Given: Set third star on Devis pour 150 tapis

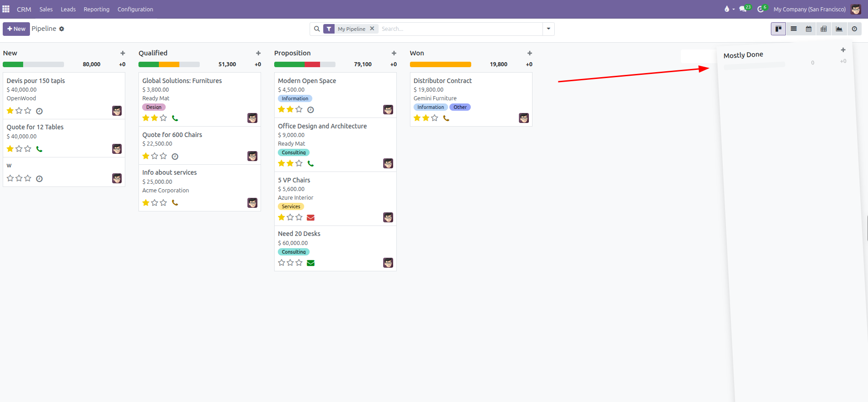Looking at the screenshot, I should pyautogui.click(x=28, y=111).
